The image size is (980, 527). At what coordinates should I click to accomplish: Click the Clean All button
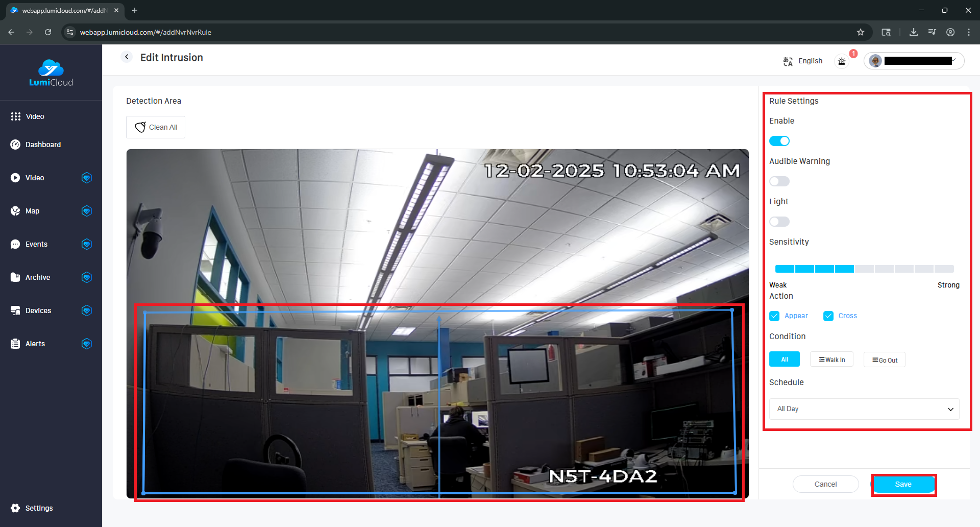[x=156, y=127]
